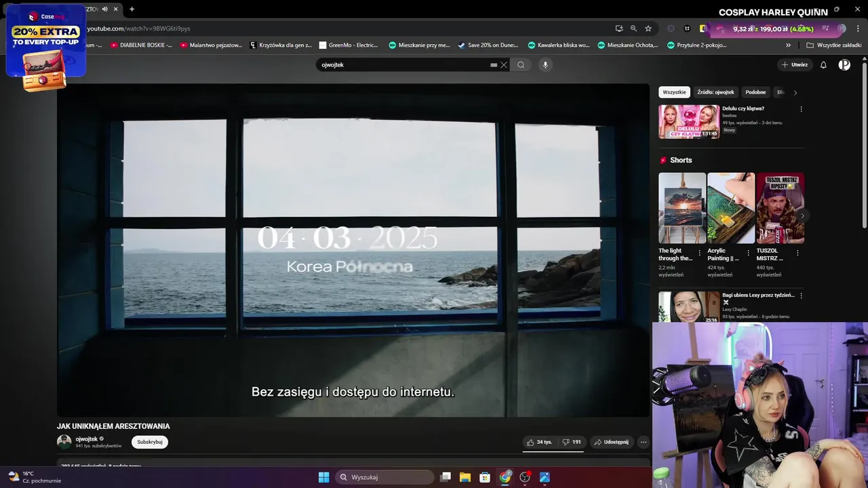Open the Malarstwo pejzażowe bookmark
The image size is (868, 488).
tap(211, 45)
